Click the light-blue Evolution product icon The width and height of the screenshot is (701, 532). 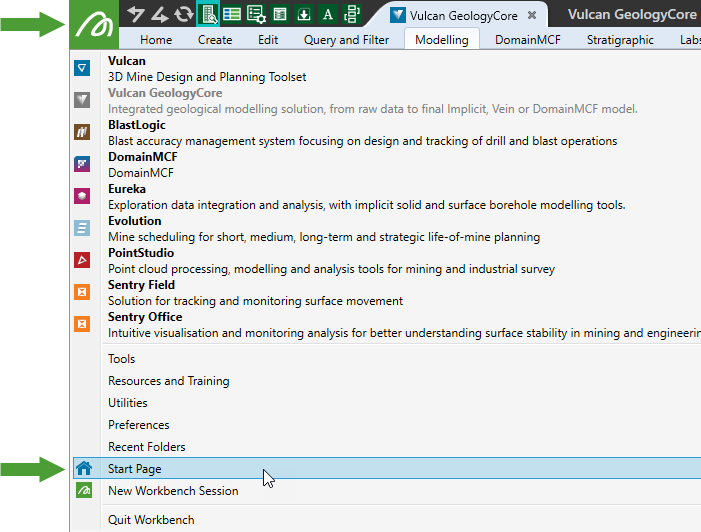click(x=82, y=228)
